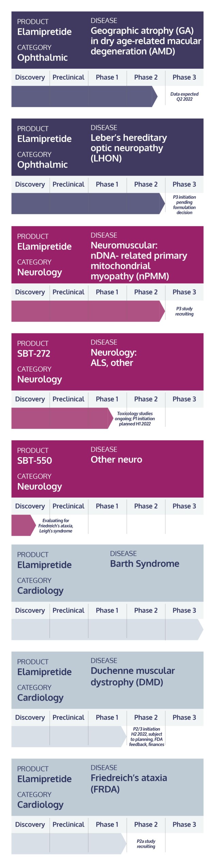Select the 'P2a study recruiting' status note
Viewport: 215px width, 868px height.
pyautogui.click(x=146, y=844)
